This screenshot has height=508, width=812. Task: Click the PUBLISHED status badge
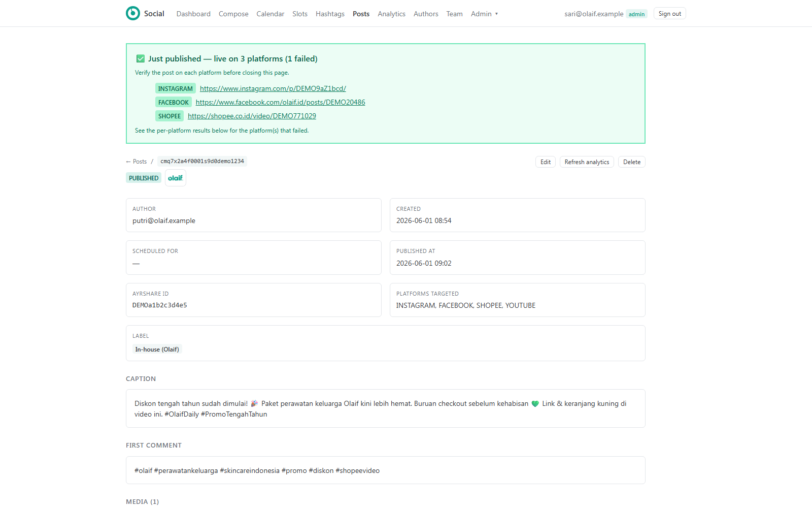(x=144, y=178)
